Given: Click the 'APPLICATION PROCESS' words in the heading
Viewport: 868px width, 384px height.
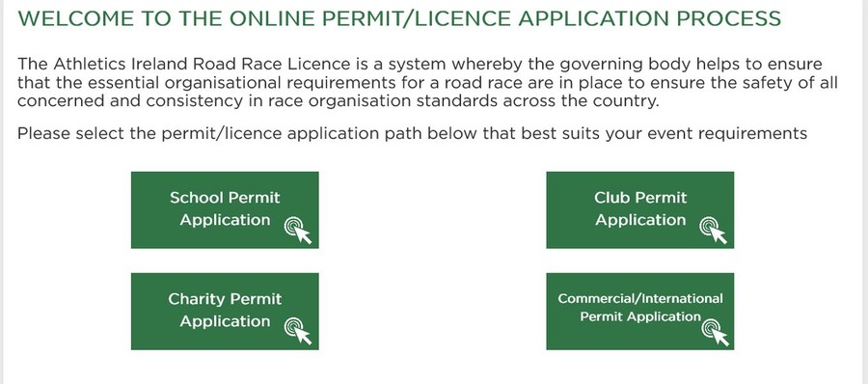Looking at the screenshot, I should click(x=650, y=19).
